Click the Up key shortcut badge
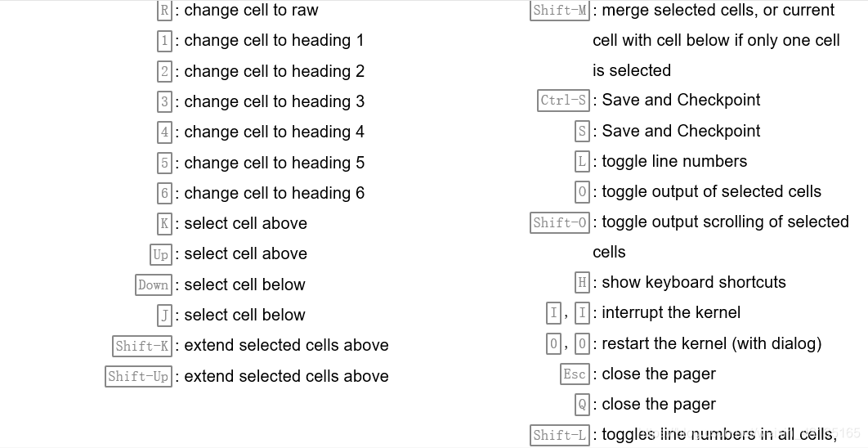Screen dimensions: 868x448 click(161, 254)
